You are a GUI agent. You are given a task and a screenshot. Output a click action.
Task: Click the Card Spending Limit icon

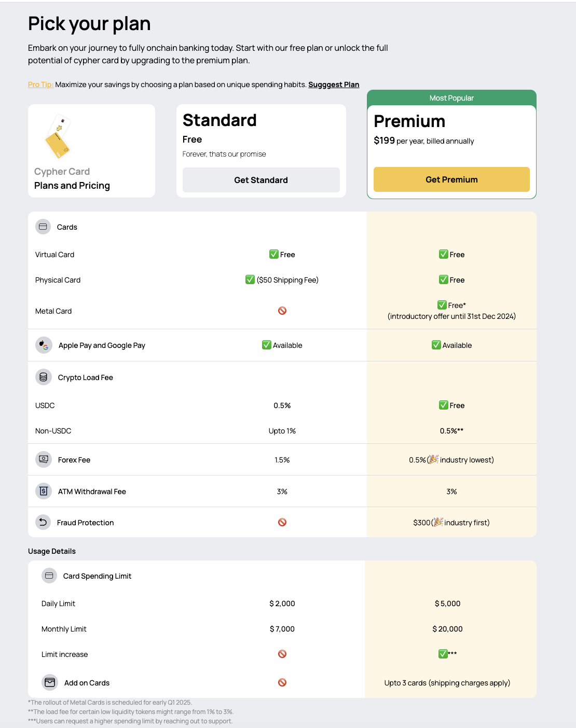tap(49, 576)
